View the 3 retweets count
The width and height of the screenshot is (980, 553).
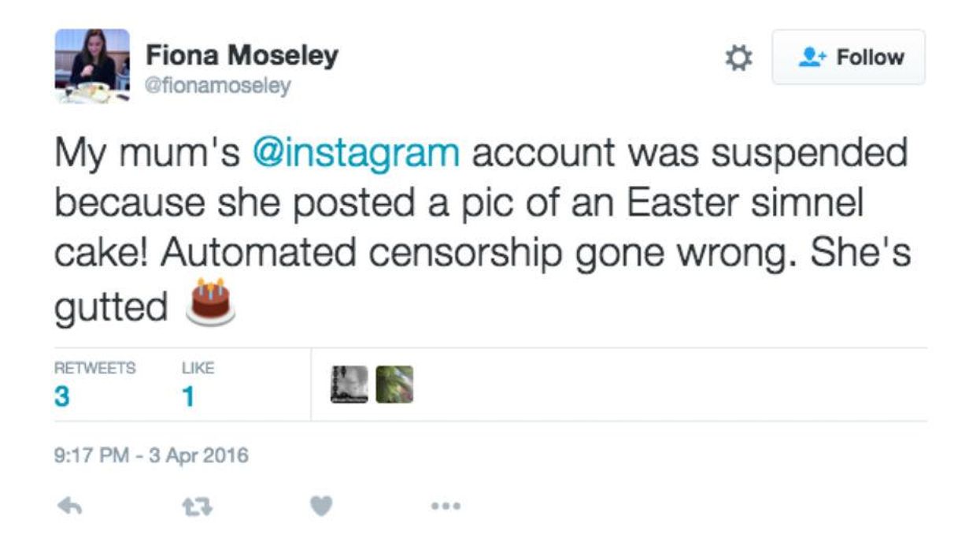coord(61,397)
